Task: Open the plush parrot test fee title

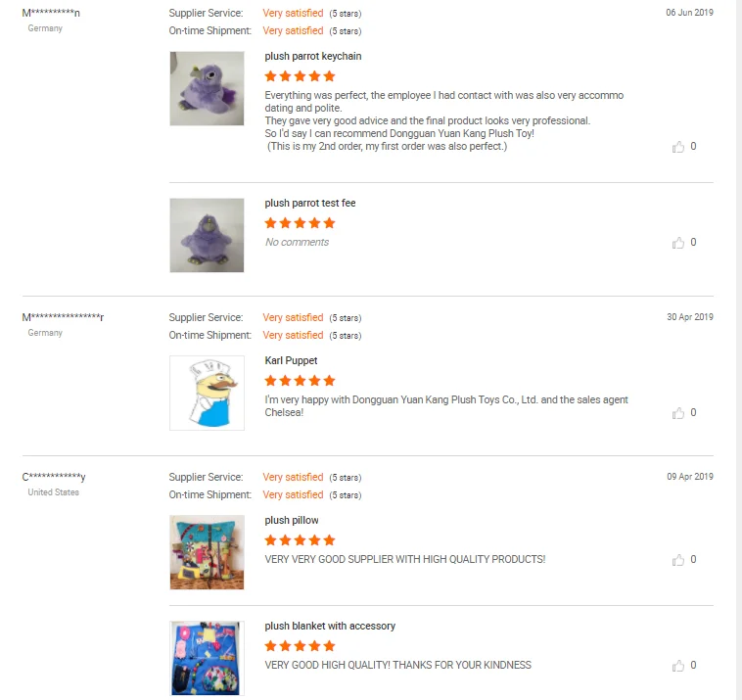Action: click(x=310, y=203)
